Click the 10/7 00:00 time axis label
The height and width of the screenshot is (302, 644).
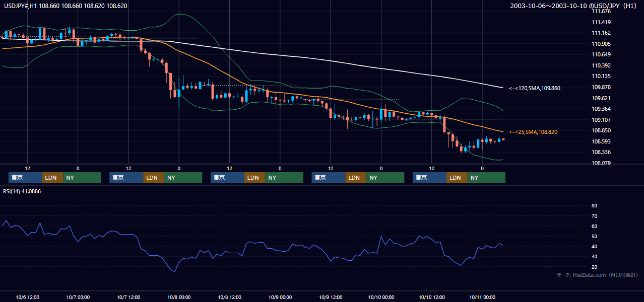(78, 297)
